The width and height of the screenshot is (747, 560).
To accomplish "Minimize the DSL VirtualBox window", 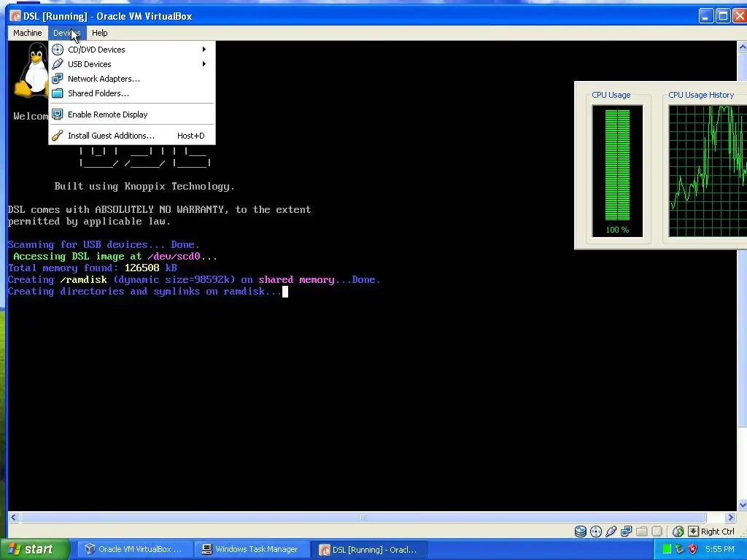I will click(x=706, y=16).
